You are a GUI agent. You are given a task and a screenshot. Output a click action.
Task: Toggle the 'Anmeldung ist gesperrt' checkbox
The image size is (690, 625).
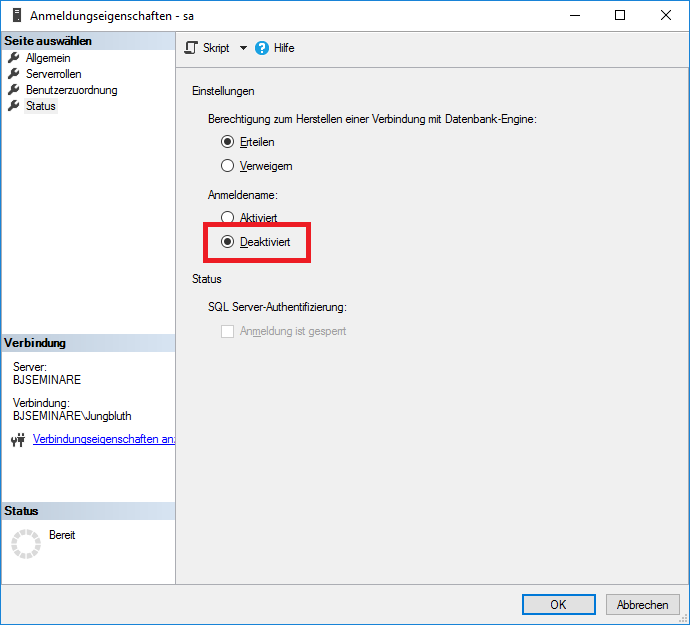(228, 331)
